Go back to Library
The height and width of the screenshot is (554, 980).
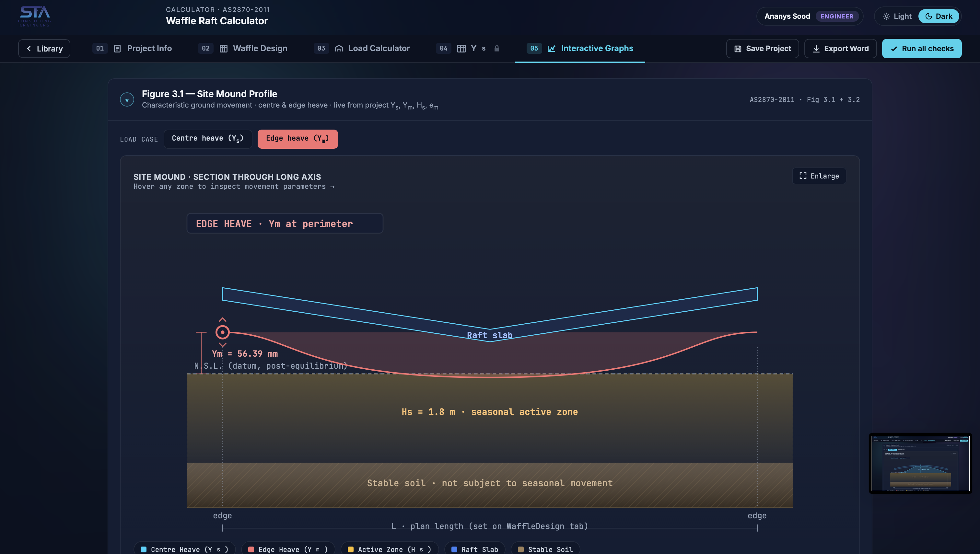(x=44, y=49)
